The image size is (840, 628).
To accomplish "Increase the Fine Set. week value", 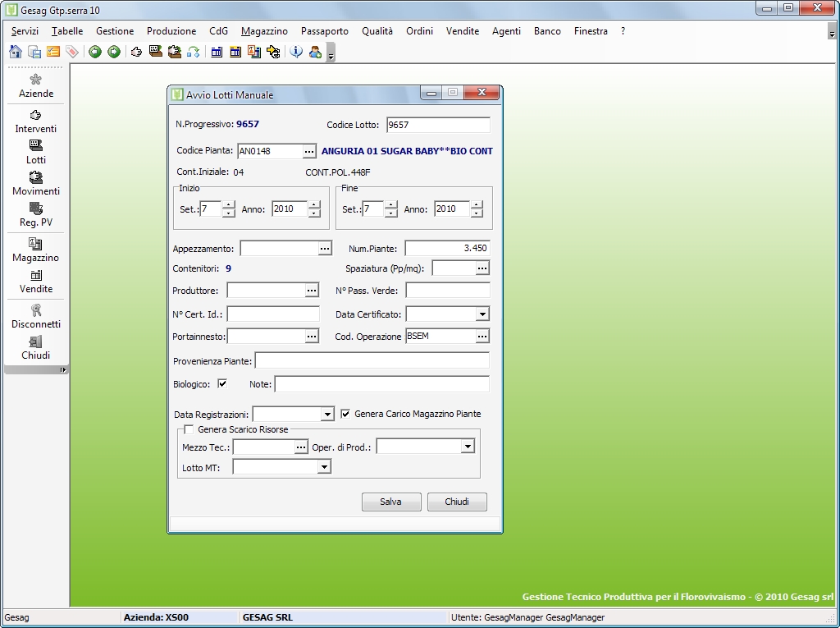I will coord(391,204).
